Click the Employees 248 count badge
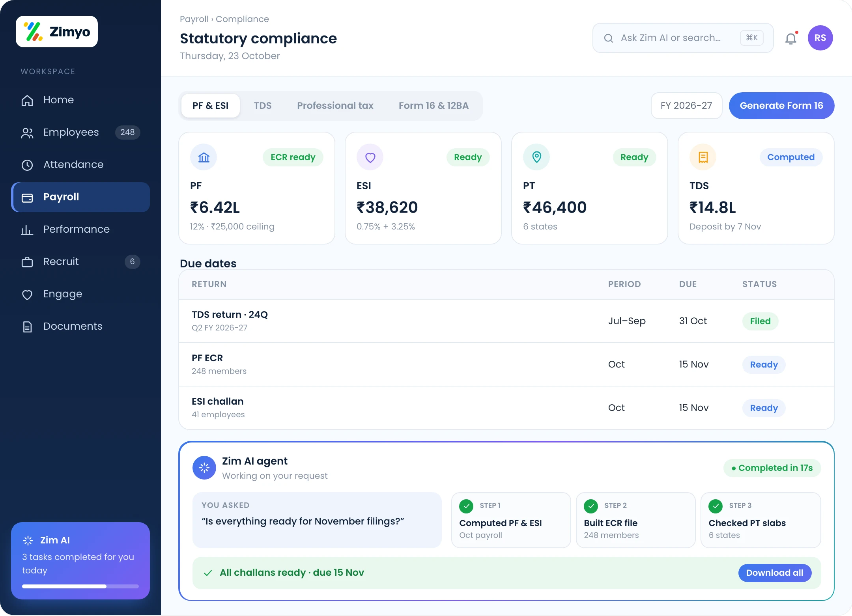The image size is (852, 616). click(x=127, y=132)
